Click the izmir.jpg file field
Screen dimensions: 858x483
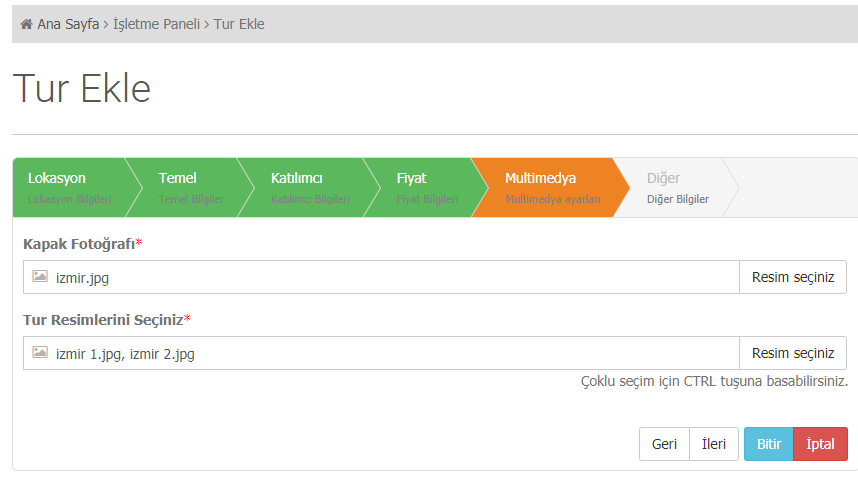381,277
